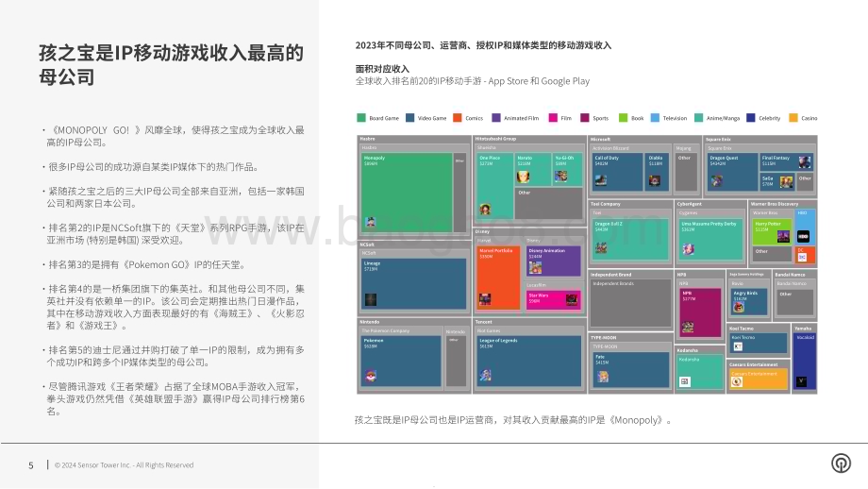Click the Sensor Tower logo icon

(841, 463)
